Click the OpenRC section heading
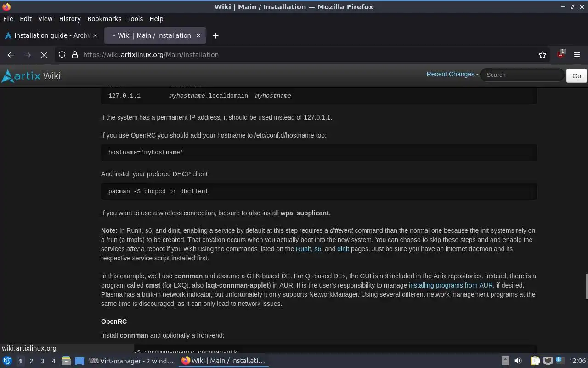 coord(114,322)
